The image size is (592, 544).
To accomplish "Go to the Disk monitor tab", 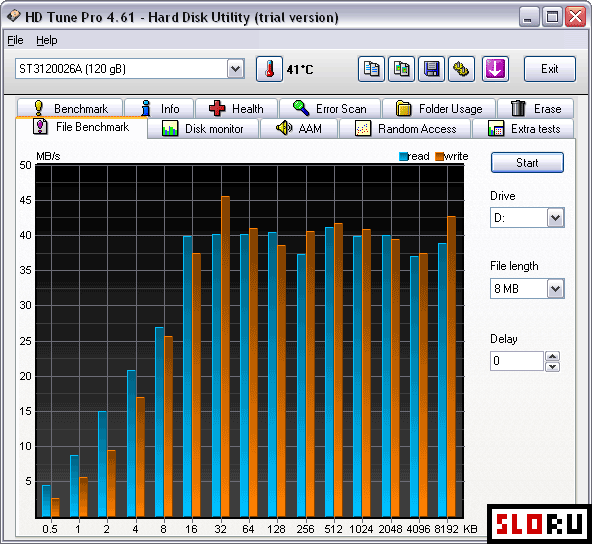I will pyautogui.click(x=203, y=129).
